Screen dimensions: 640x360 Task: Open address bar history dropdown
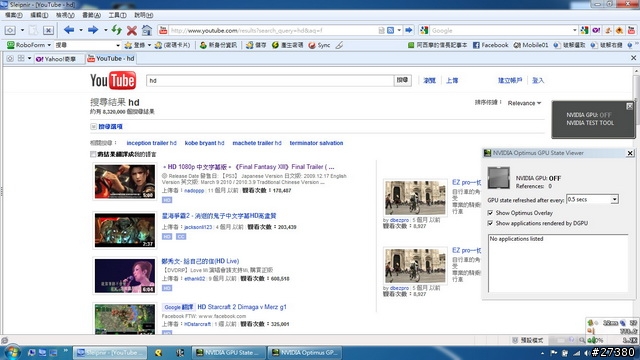[399, 30]
